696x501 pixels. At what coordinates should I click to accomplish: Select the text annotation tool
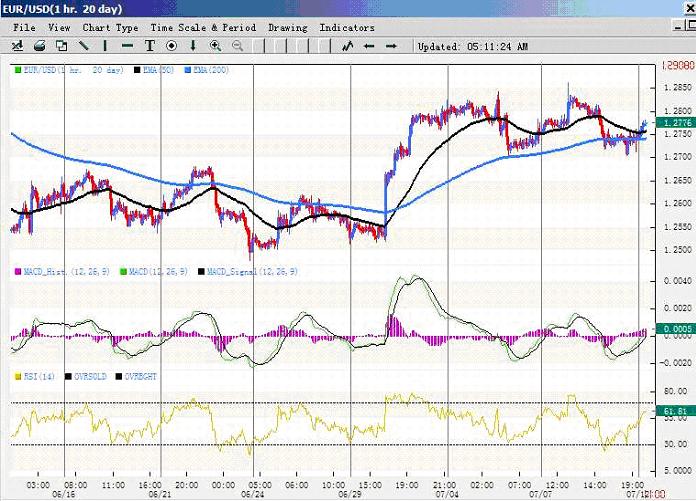150,46
